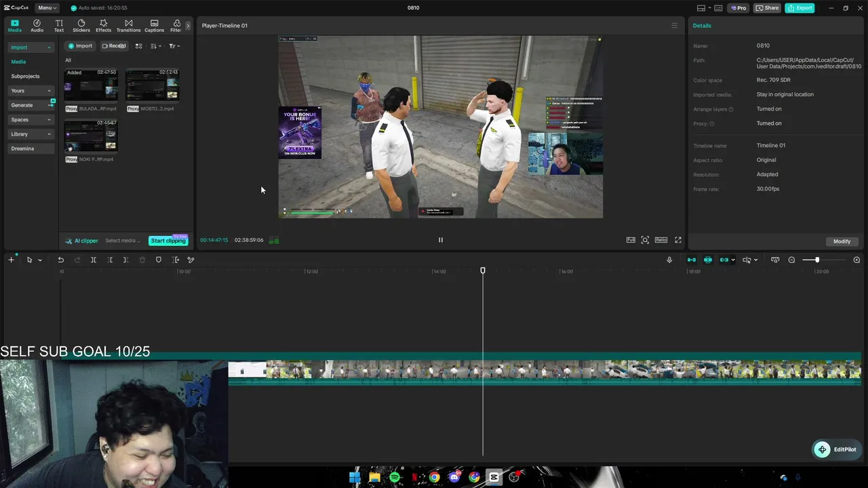The image size is (868, 488).
Task: Add a marker with the shield icon
Action: pos(159,260)
